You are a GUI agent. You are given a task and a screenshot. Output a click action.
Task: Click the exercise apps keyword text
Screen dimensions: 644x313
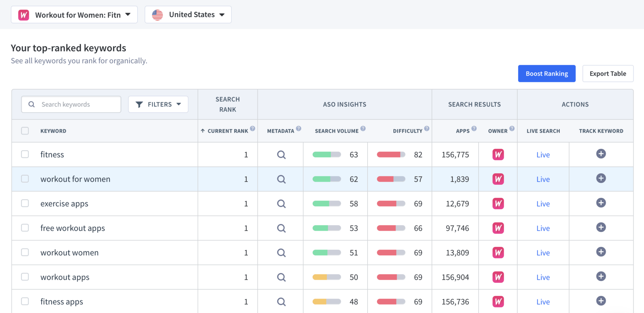(64, 204)
